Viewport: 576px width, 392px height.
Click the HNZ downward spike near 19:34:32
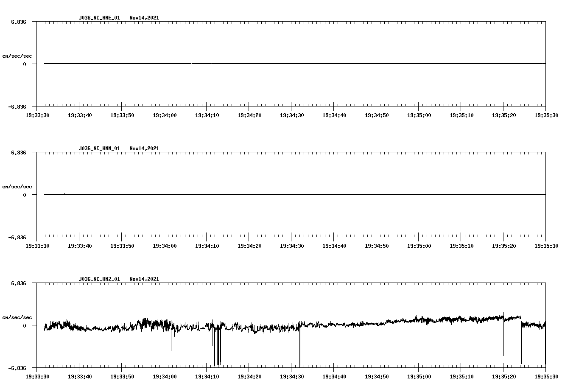coord(300,346)
